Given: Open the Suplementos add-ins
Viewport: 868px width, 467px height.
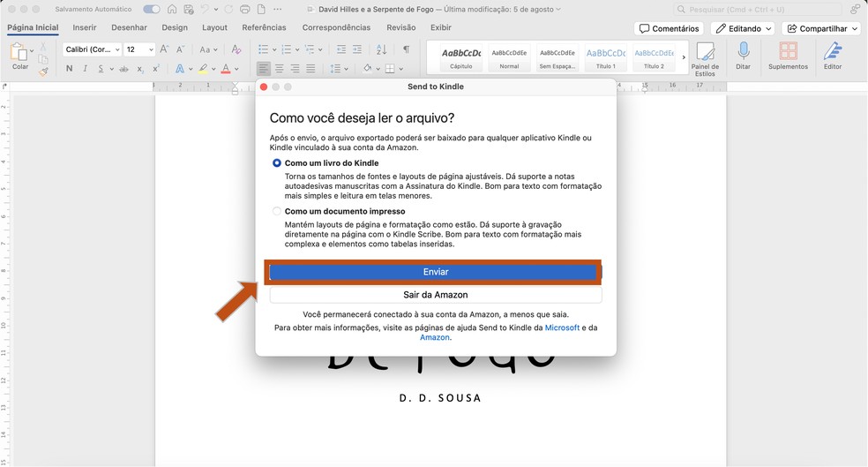Looking at the screenshot, I should pos(788,56).
